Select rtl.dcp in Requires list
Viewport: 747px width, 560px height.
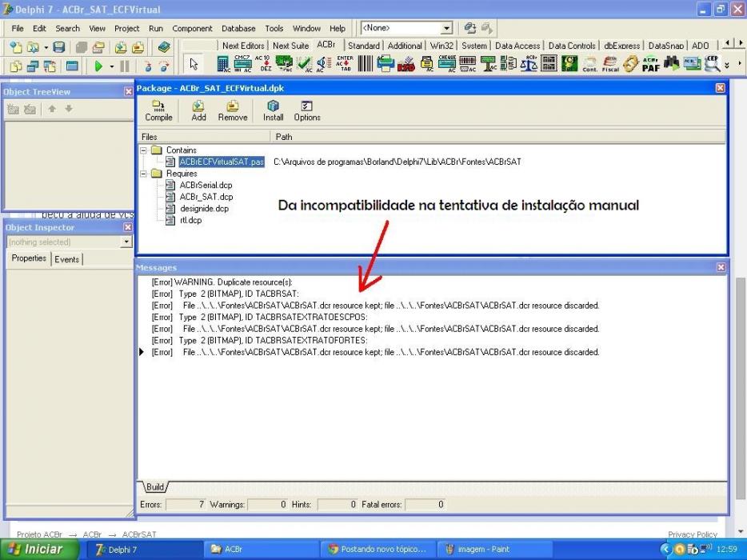pos(190,220)
